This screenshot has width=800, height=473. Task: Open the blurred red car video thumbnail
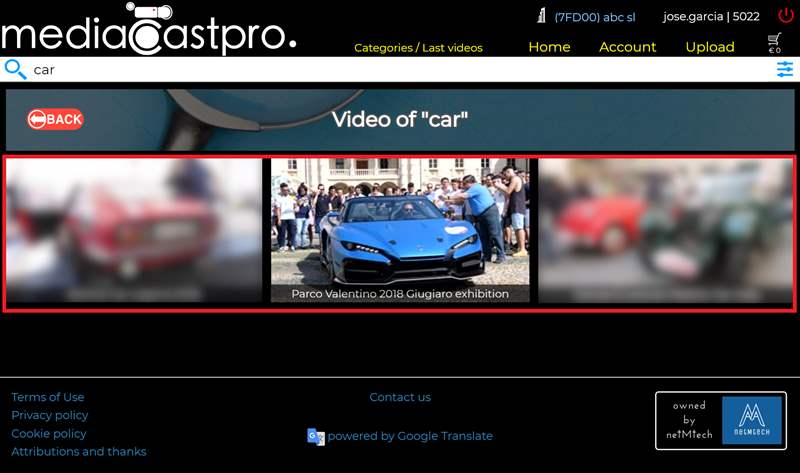pyautogui.click(x=134, y=230)
